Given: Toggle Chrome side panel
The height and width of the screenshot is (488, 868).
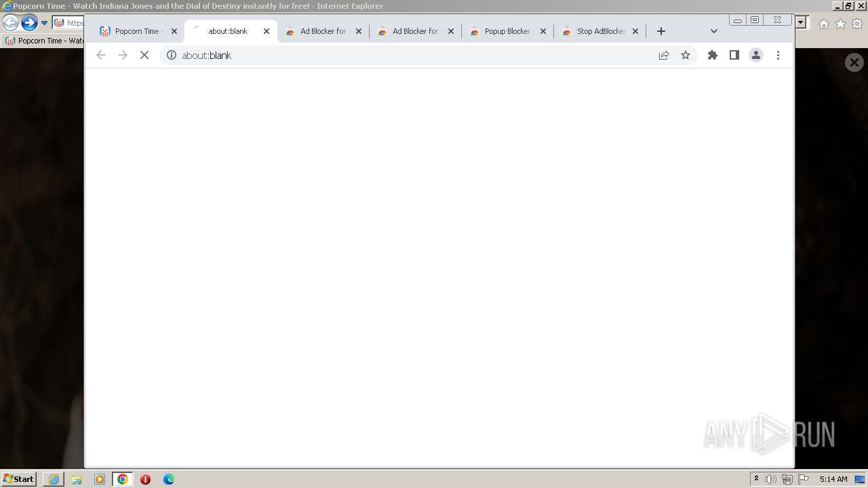Looking at the screenshot, I should [x=734, y=55].
